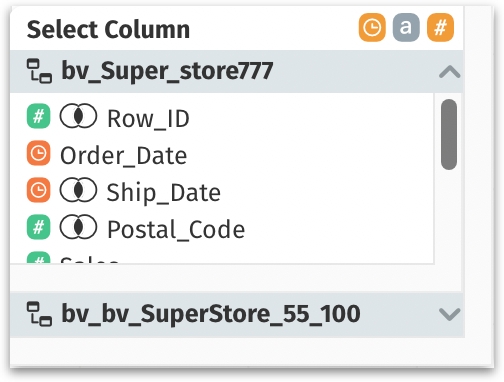Viewport: 504px width, 382px height.
Task: Click the green number icon next to Row_ID
Action: tap(38, 116)
